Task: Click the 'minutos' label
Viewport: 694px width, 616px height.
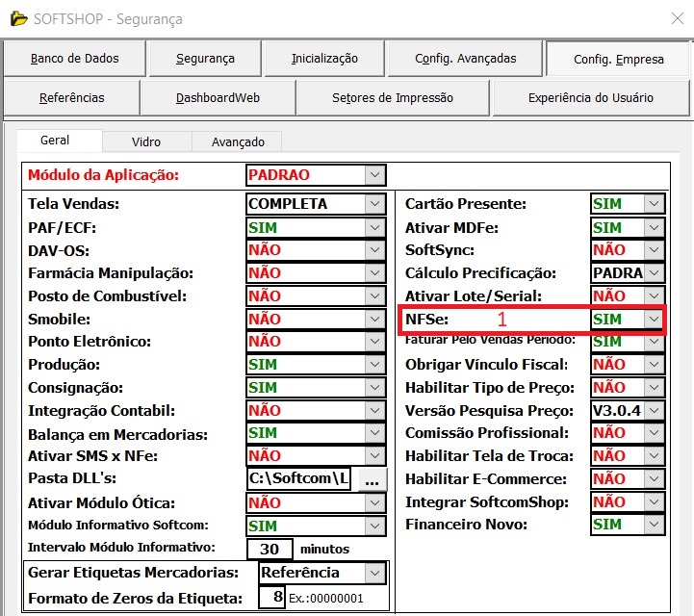Action: click(325, 550)
